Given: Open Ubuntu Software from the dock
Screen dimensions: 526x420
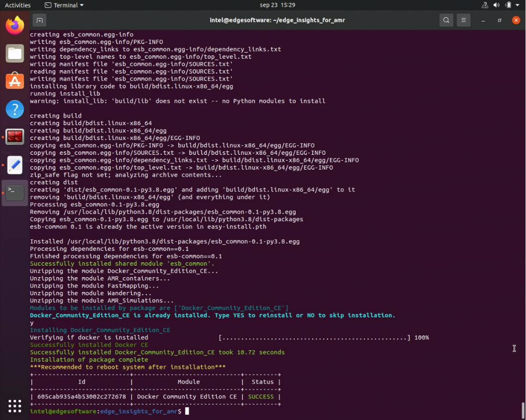Looking at the screenshot, I should pyautogui.click(x=15, y=81).
